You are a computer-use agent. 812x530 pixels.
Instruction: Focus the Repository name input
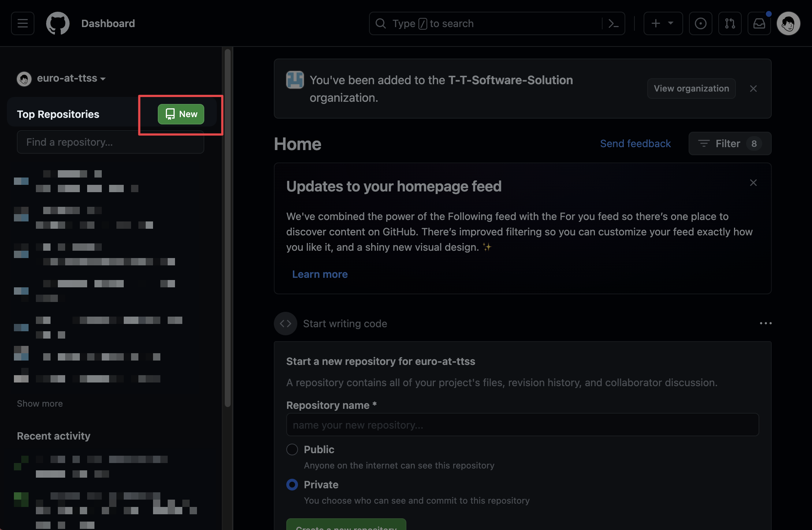pyautogui.click(x=522, y=425)
